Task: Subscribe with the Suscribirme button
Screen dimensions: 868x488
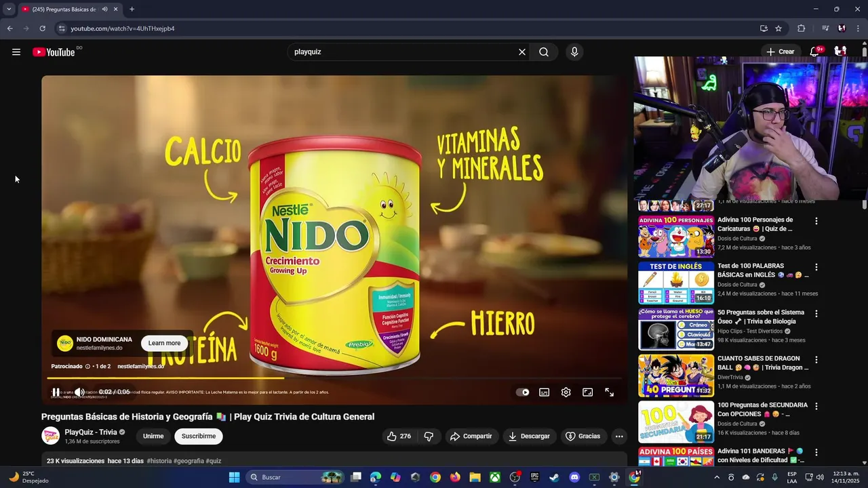Action: pyautogui.click(x=199, y=436)
